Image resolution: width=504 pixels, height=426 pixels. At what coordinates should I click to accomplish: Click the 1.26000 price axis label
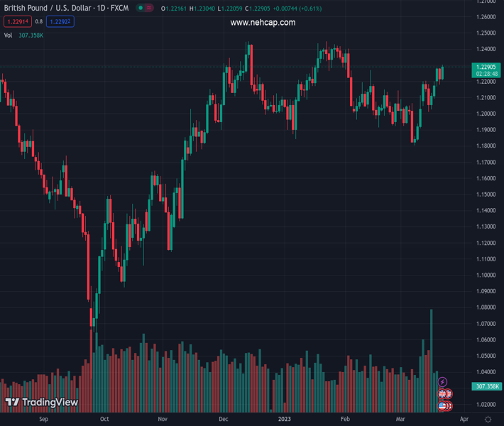(x=486, y=17)
